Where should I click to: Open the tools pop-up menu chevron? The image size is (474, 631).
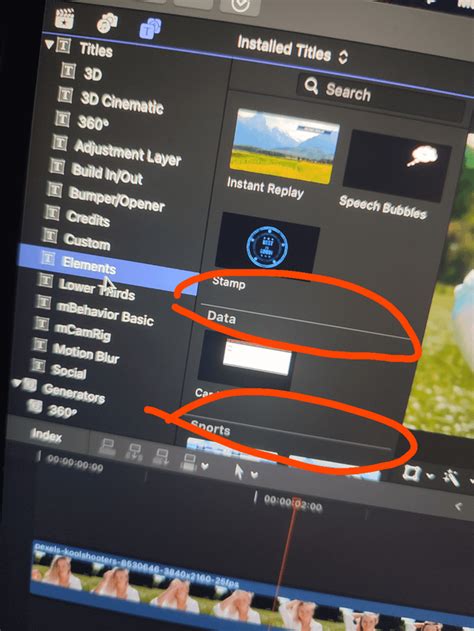254,475
